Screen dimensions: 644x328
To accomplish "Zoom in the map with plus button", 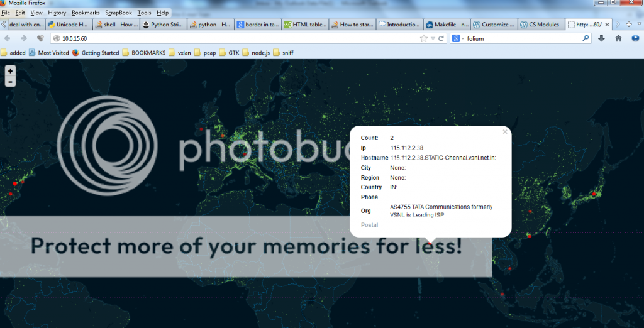I will 10,71.
